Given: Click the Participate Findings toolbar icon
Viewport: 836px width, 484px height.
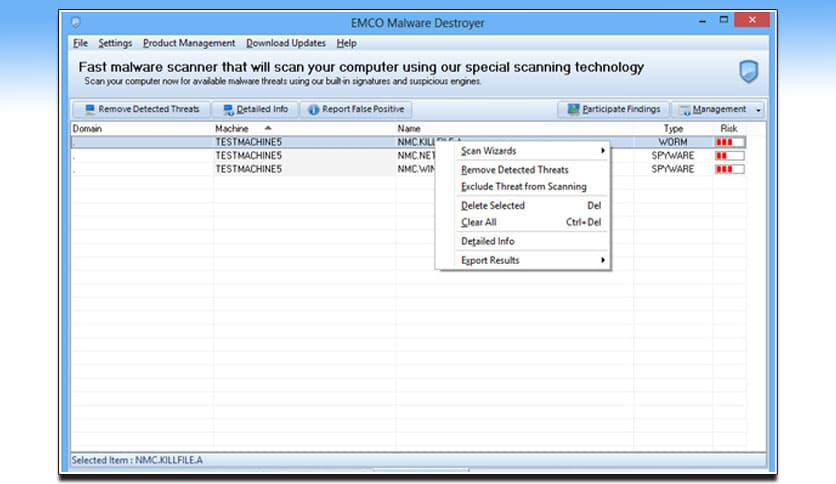Looking at the screenshot, I should (x=573, y=109).
